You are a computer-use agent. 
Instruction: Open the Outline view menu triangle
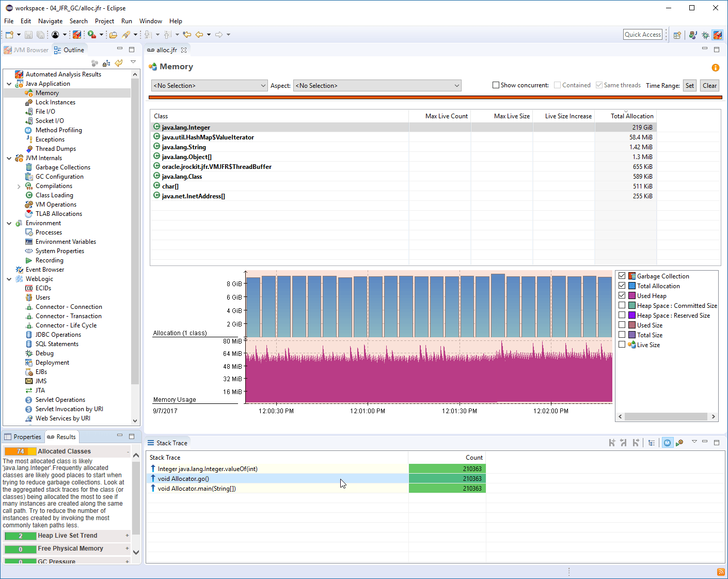(133, 62)
